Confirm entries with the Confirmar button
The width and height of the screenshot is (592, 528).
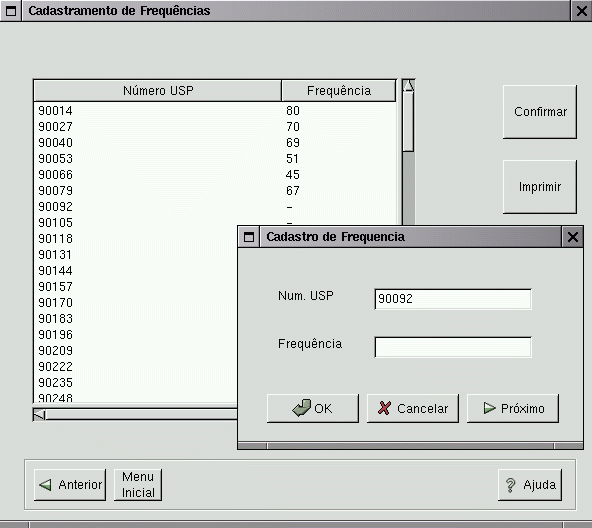pos(540,112)
